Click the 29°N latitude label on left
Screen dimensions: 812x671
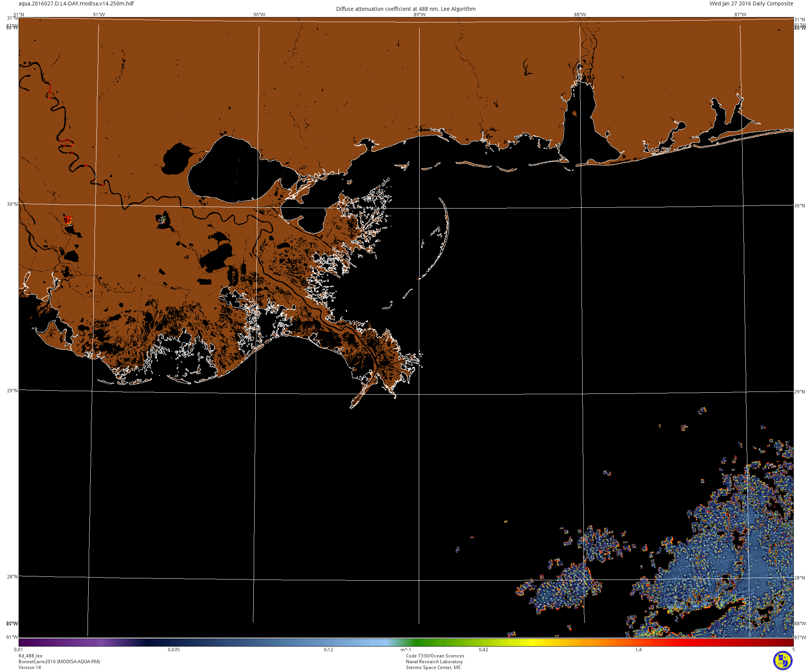pos(12,390)
